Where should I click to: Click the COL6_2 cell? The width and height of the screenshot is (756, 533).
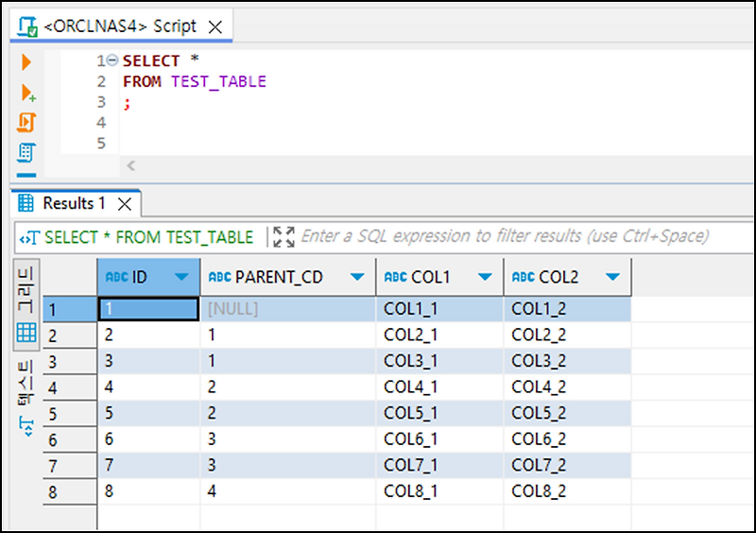pyautogui.click(x=568, y=438)
